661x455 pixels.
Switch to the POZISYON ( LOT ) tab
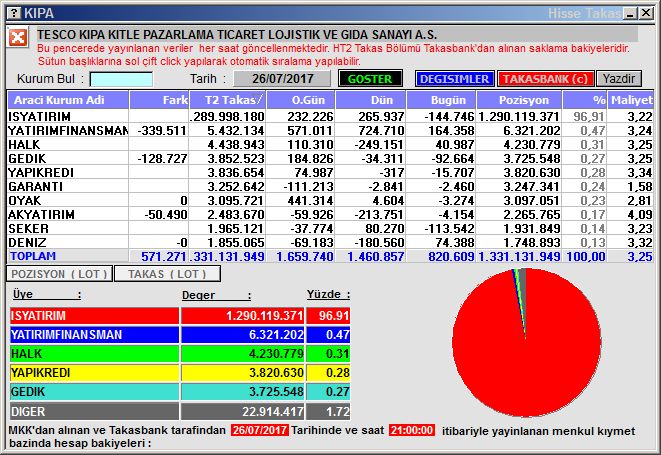click(59, 274)
